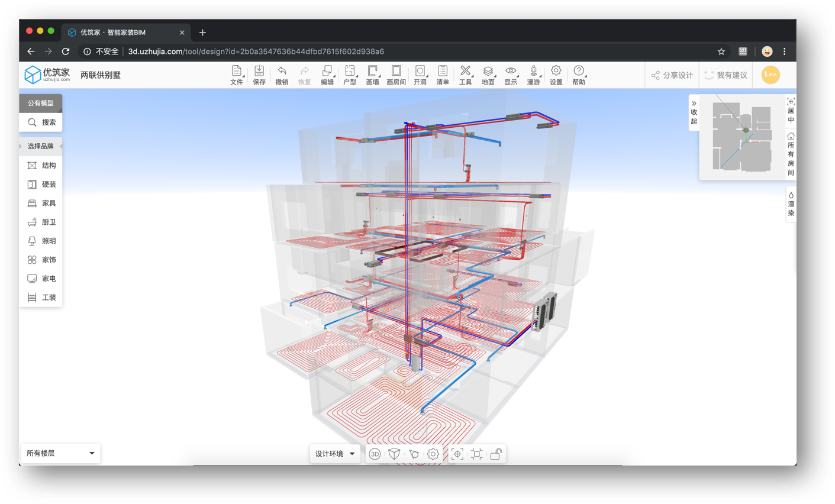Click the 分享设计 share button
The width and height of the screenshot is (835, 504).
click(672, 75)
